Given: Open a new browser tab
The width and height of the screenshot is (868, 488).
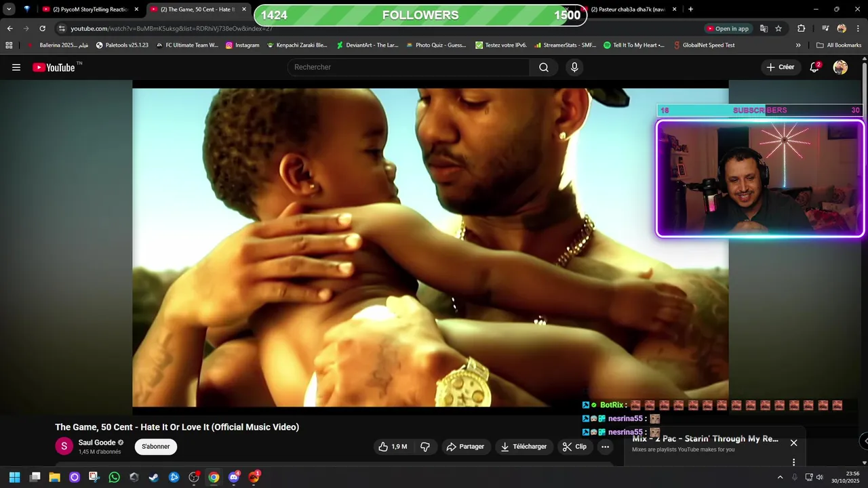Looking at the screenshot, I should click(690, 9).
